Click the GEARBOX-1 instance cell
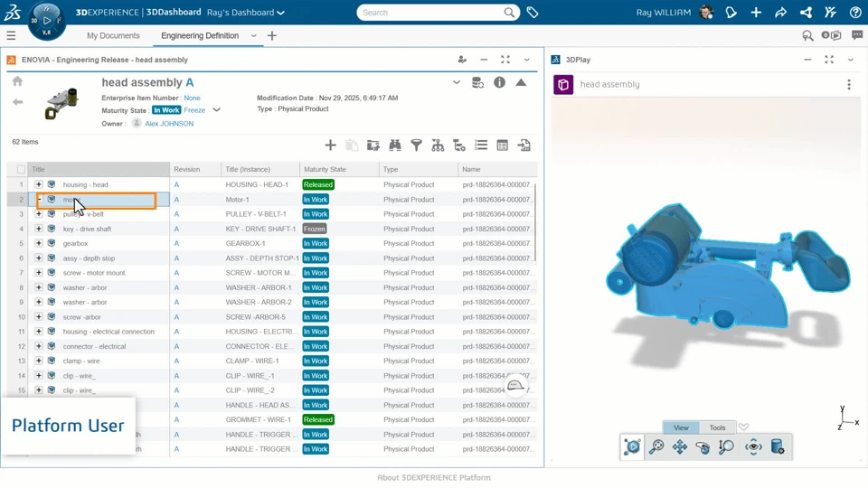The height and width of the screenshot is (488, 868). click(260, 243)
